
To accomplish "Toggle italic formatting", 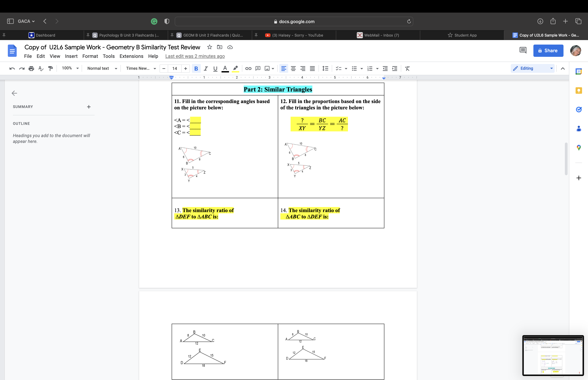I will [x=206, y=68].
